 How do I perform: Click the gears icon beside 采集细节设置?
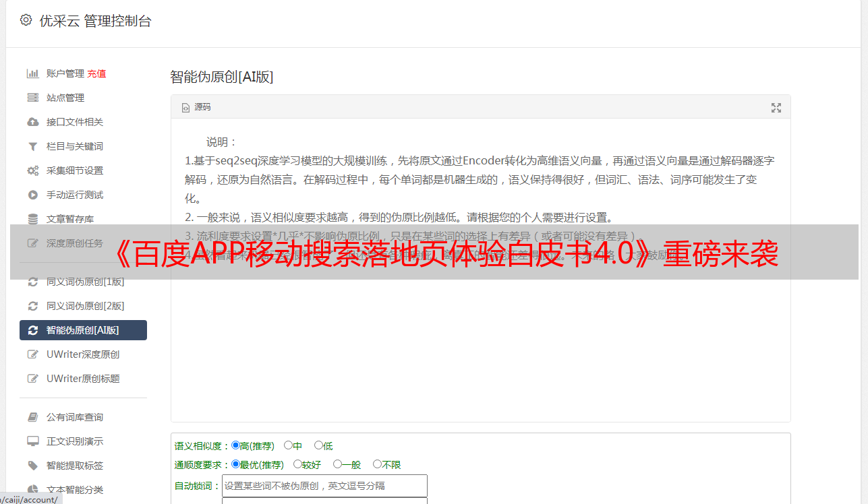[x=32, y=170]
